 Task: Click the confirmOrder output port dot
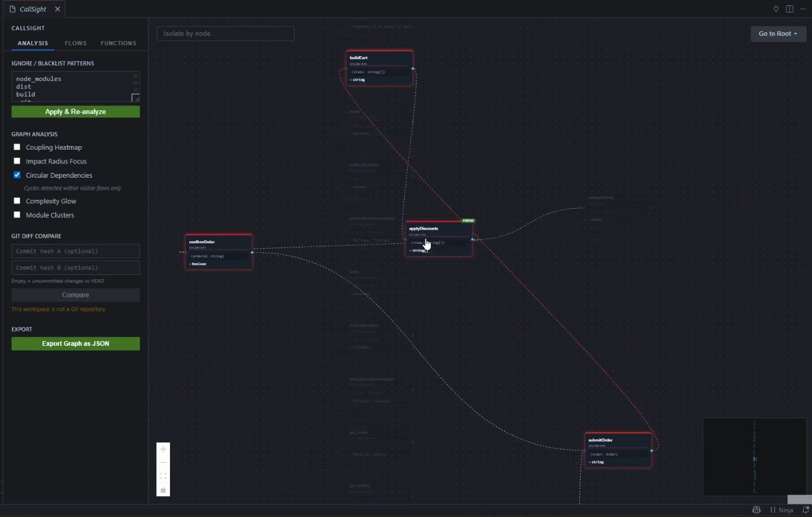click(252, 252)
